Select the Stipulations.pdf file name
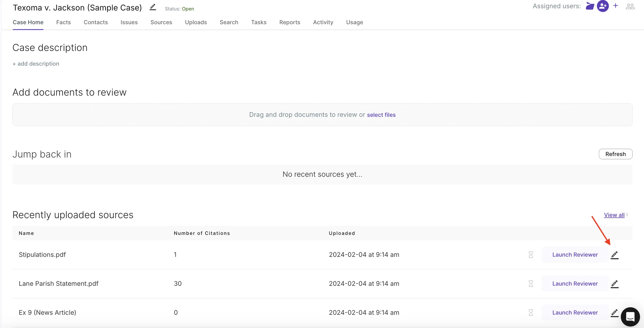644x328 pixels. 42,255
